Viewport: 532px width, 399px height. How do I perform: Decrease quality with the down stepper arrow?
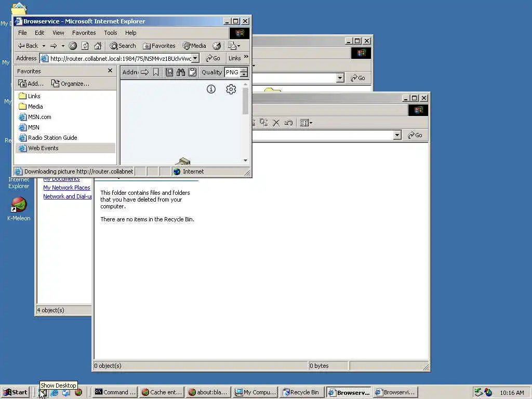(244, 75)
